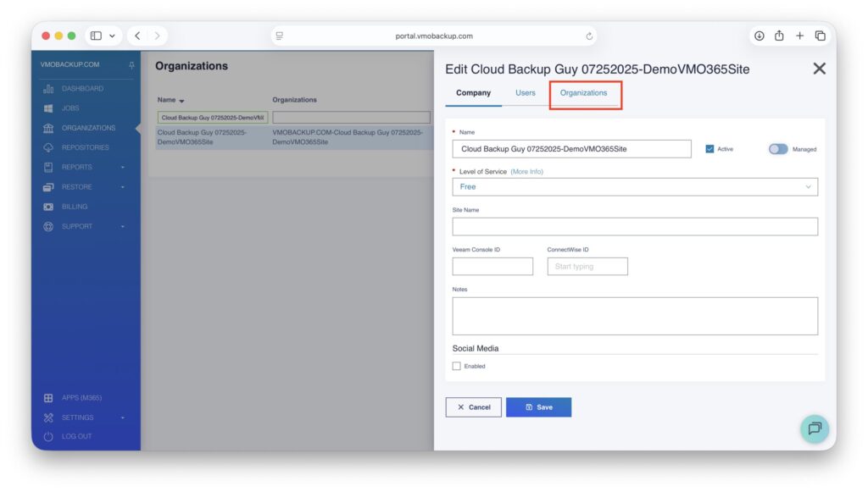Uncheck the Active checkbox

coord(709,149)
